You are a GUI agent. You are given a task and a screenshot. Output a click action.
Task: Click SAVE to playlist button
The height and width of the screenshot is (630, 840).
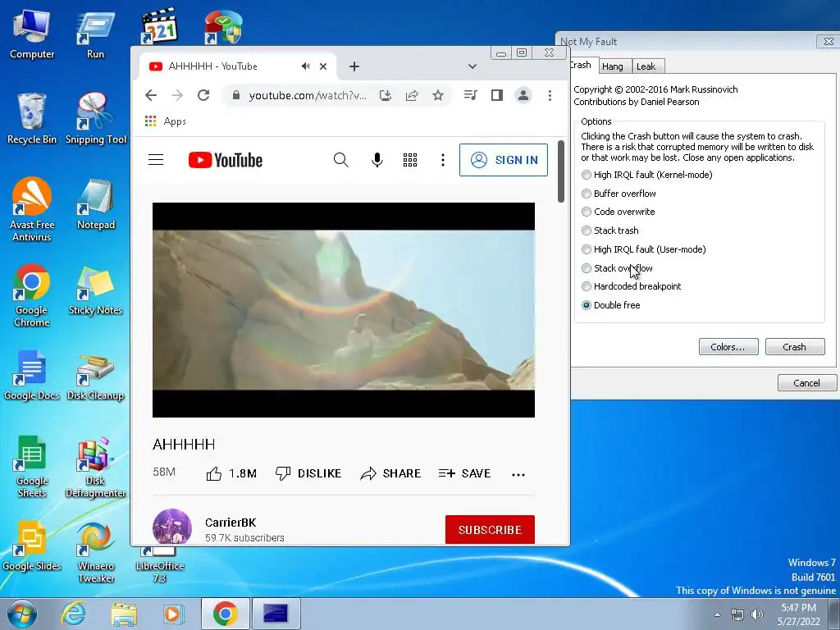464,473
